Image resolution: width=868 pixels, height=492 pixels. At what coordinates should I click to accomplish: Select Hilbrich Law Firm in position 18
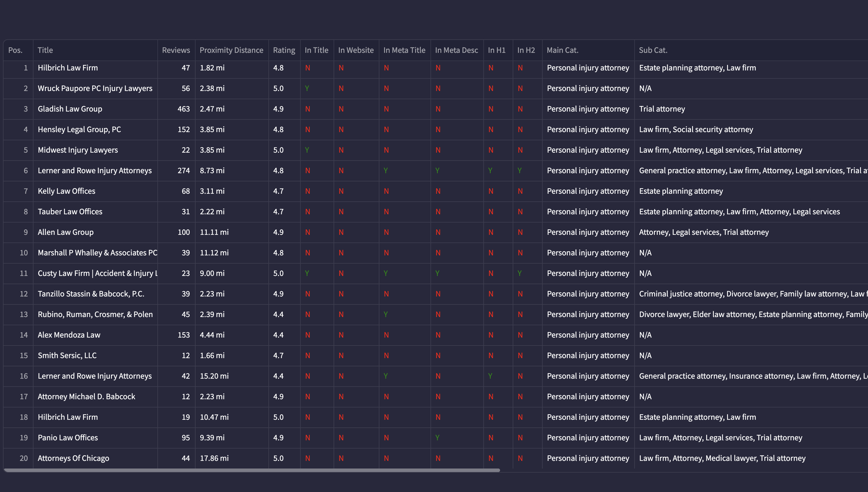coord(68,417)
